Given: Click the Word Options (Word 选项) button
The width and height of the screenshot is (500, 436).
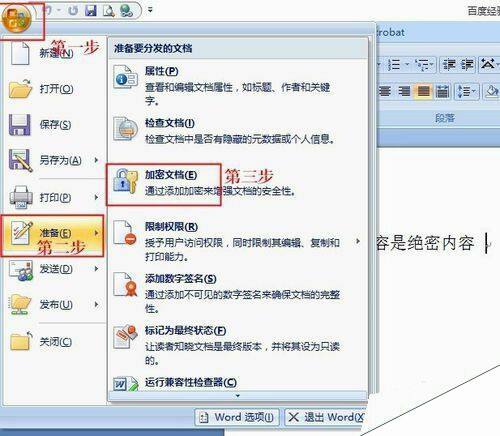Looking at the screenshot, I should tap(237, 417).
